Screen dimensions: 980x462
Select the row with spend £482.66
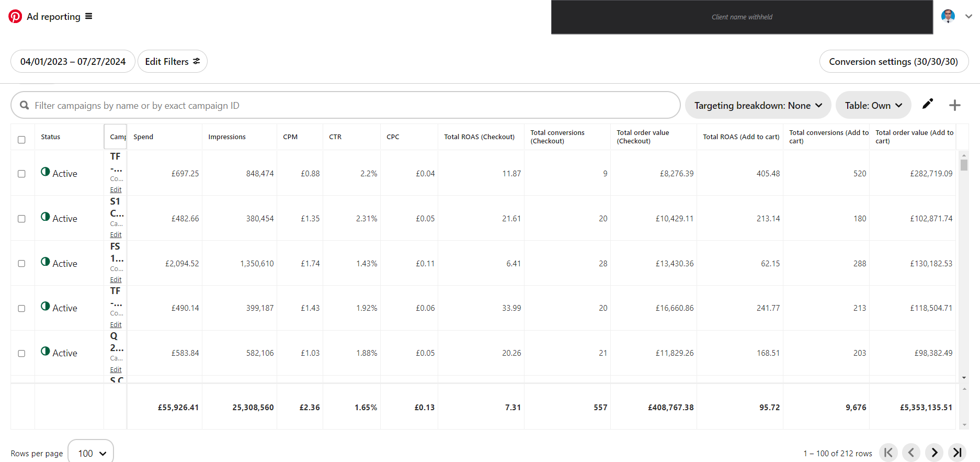21,218
